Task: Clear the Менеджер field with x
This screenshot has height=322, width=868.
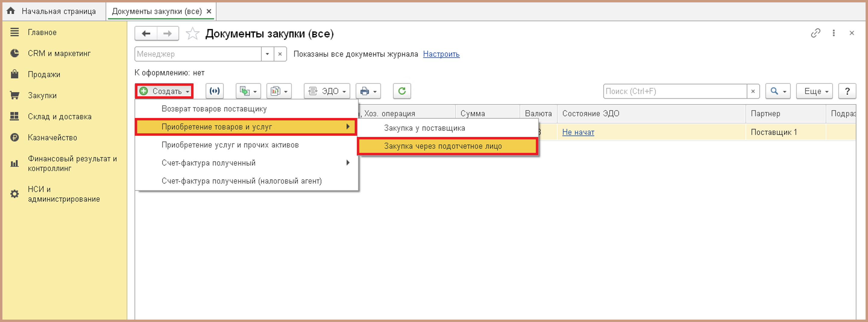Action: 280,54
